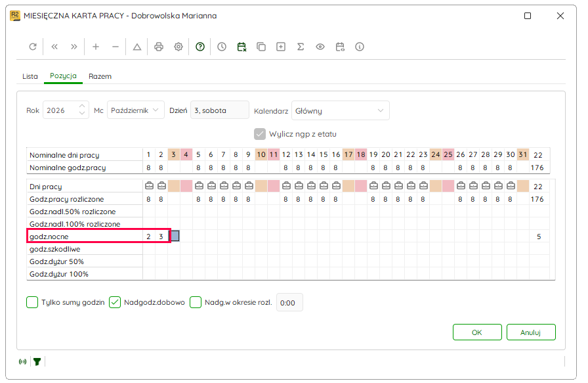Remove entry using the minus icon
The height and width of the screenshot is (383, 588).
pyautogui.click(x=115, y=47)
